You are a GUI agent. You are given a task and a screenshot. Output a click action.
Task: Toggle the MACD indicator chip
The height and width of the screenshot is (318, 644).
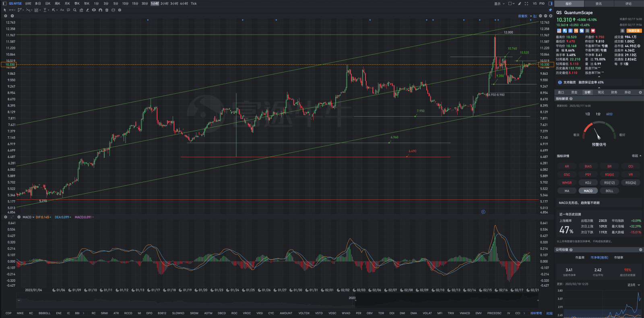coord(588,191)
